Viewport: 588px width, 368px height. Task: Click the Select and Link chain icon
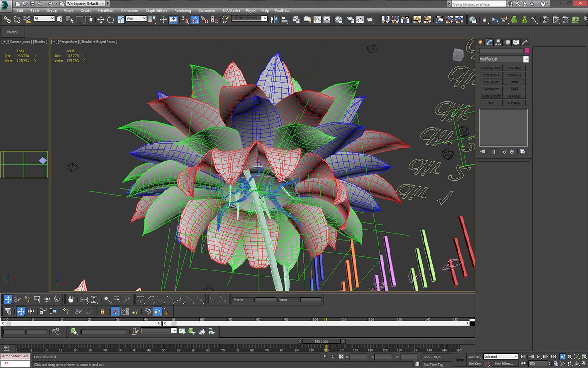7,19
